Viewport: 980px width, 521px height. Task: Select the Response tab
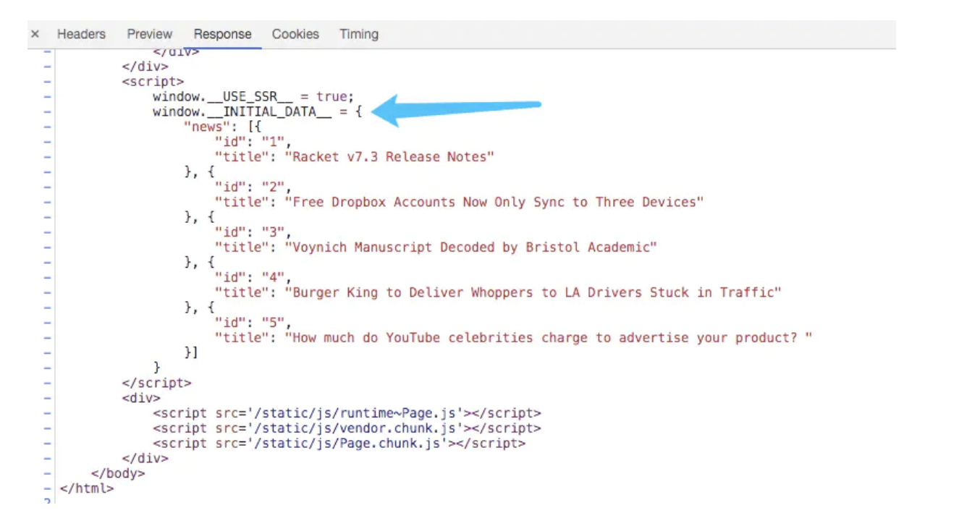222,34
